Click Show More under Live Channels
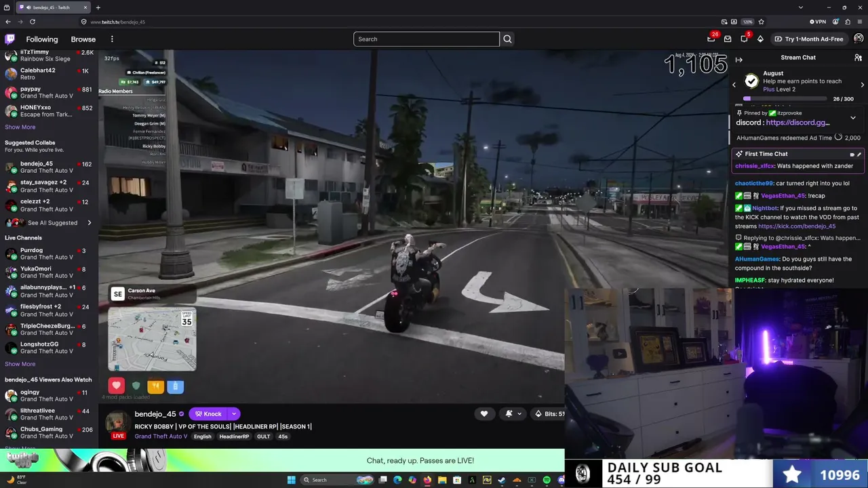This screenshot has height=488, width=868. pos(20,364)
